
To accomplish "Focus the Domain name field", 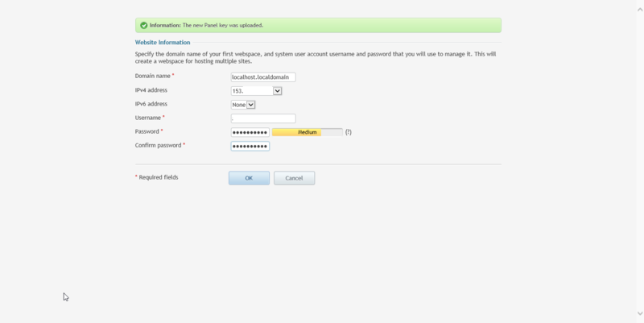I will click(x=263, y=77).
